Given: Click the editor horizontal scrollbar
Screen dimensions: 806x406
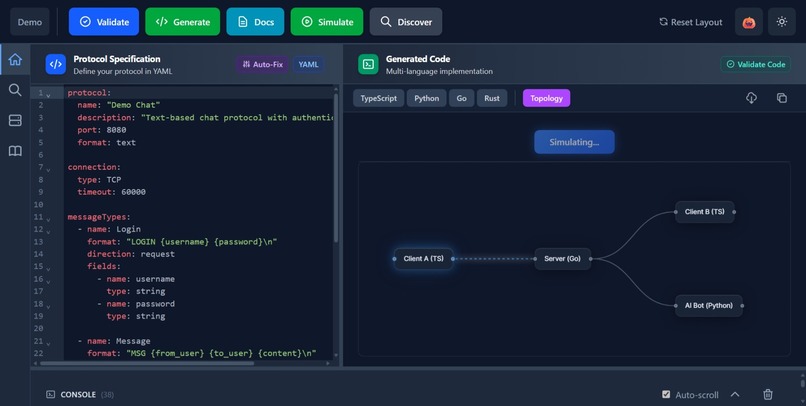Looking at the screenshot, I should pyautogui.click(x=147, y=363).
